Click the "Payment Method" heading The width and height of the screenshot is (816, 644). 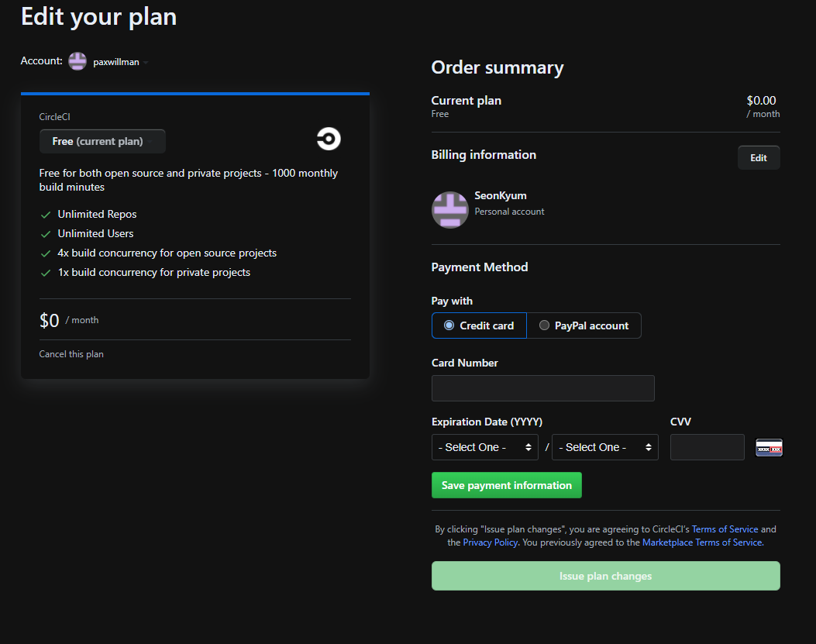coord(480,267)
